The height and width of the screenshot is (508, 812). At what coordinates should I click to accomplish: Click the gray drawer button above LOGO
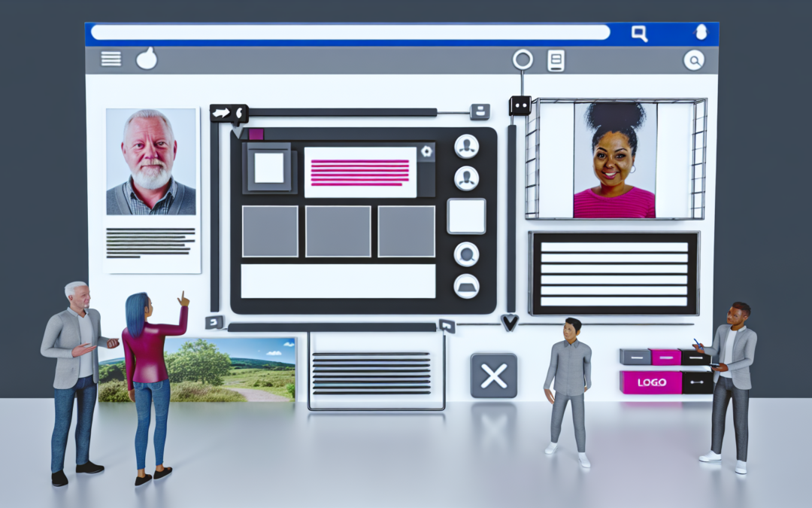click(x=635, y=357)
